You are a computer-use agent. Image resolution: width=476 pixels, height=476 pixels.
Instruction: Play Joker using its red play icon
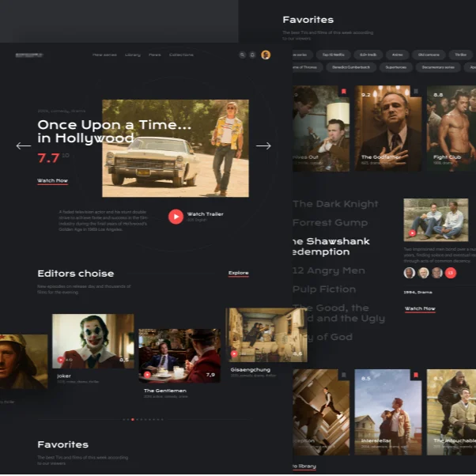click(x=61, y=360)
